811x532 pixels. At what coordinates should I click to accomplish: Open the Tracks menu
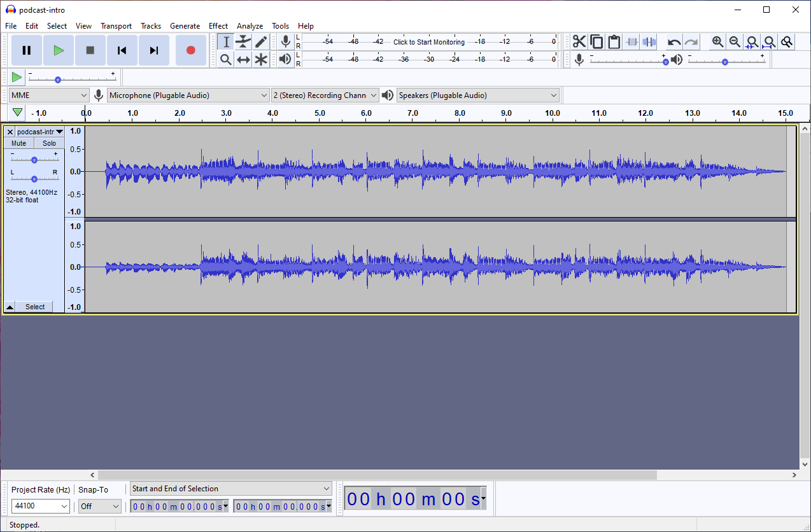151,26
